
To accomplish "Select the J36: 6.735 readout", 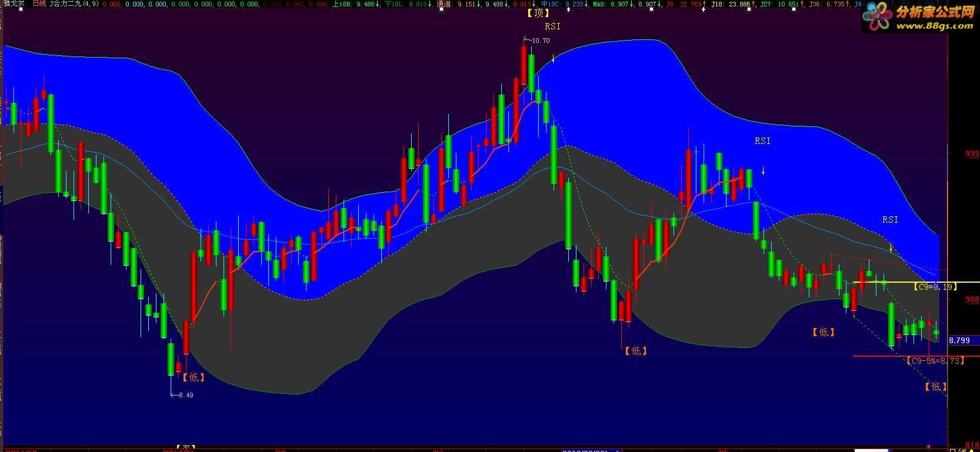I will [x=829, y=4].
